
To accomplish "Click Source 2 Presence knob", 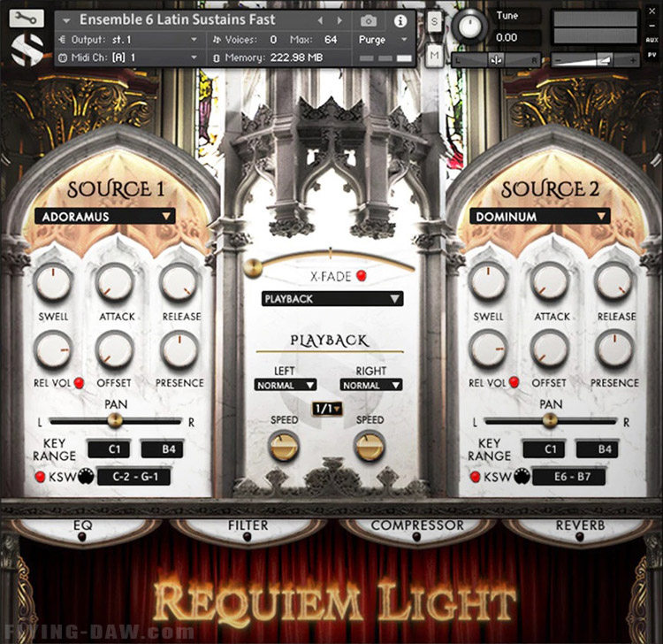I will click(614, 349).
